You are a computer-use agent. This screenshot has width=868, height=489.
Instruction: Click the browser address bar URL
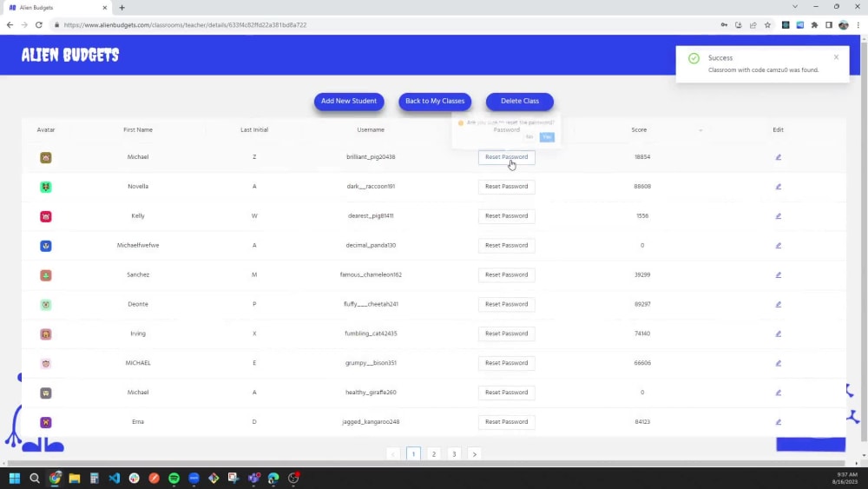[185, 25]
